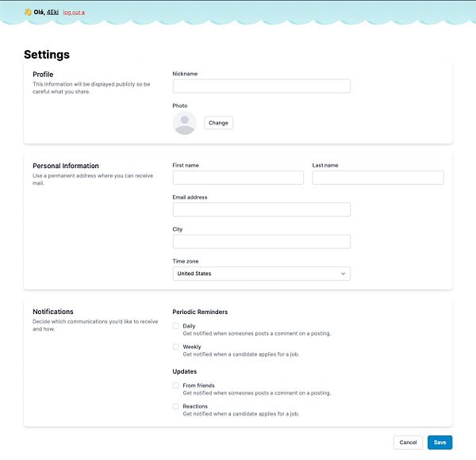This screenshot has height=460, width=476.
Task: Focus the First name field
Action: click(x=238, y=178)
